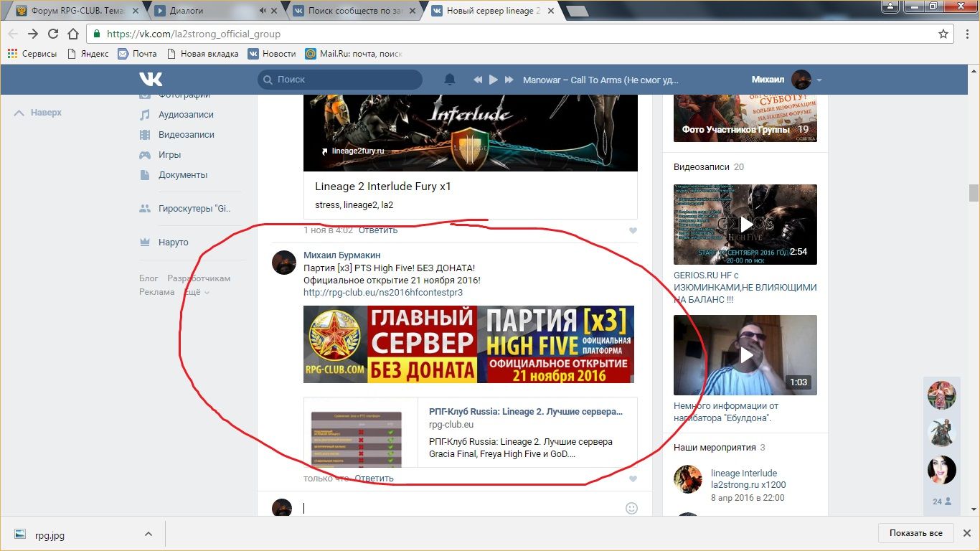Image resolution: width=980 pixels, height=551 pixels.
Task: Reply to the только что comment
Action: tap(374, 478)
